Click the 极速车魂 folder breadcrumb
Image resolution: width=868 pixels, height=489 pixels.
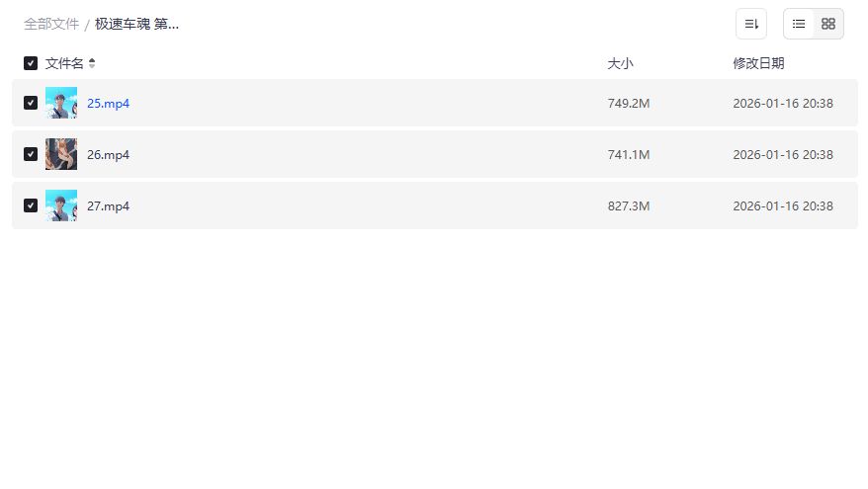click(136, 24)
